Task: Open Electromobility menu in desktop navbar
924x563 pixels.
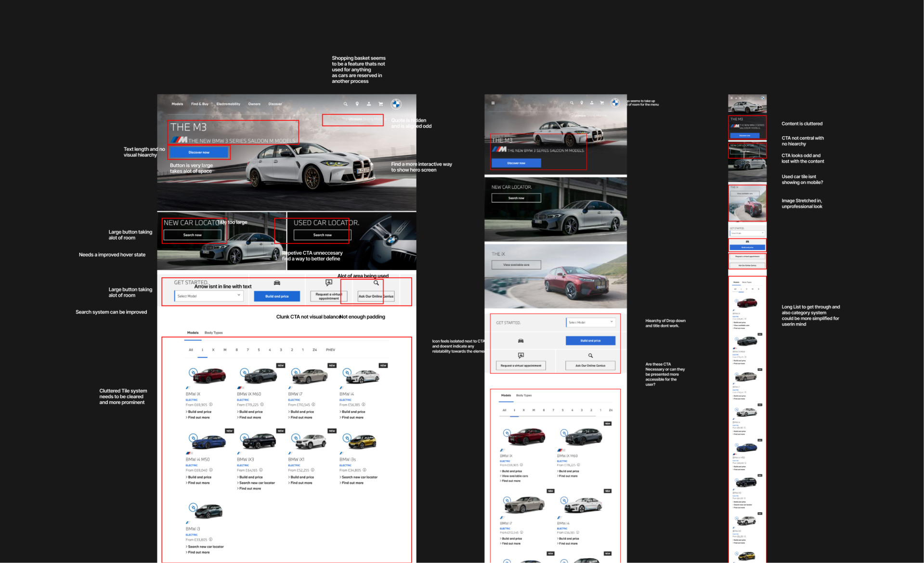Action: [228, 104]
